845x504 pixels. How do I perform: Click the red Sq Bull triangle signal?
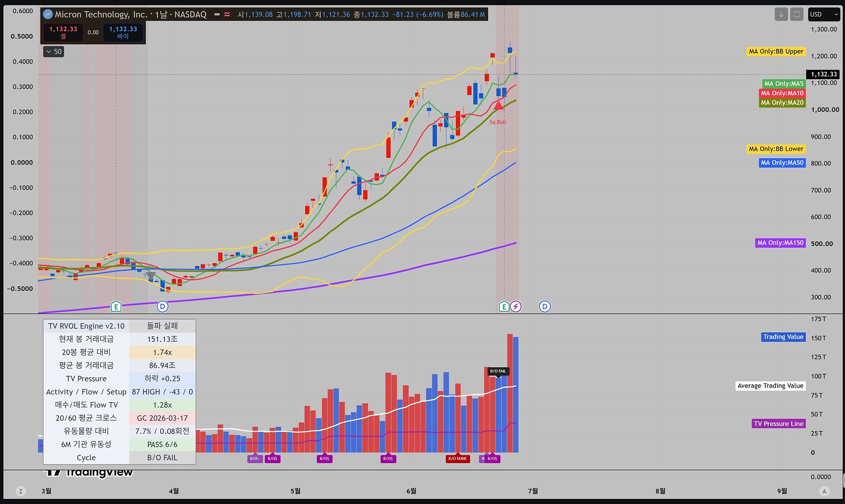(499, 105)
